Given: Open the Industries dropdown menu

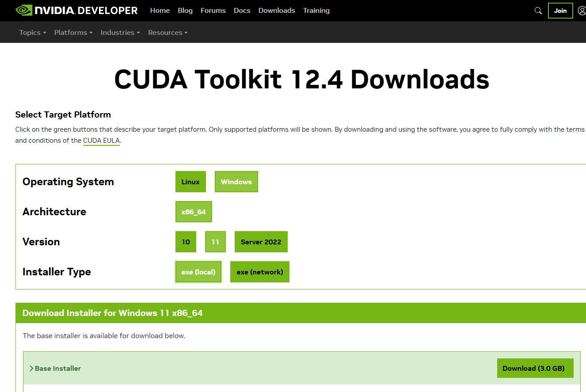Looking at the screenshot, I should point(120,33).
